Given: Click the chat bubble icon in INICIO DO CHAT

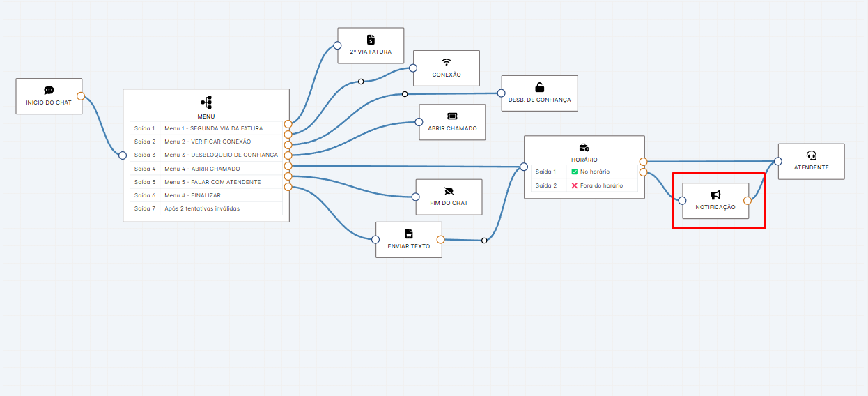Looking at the screenshot, I should coord(49,90).
